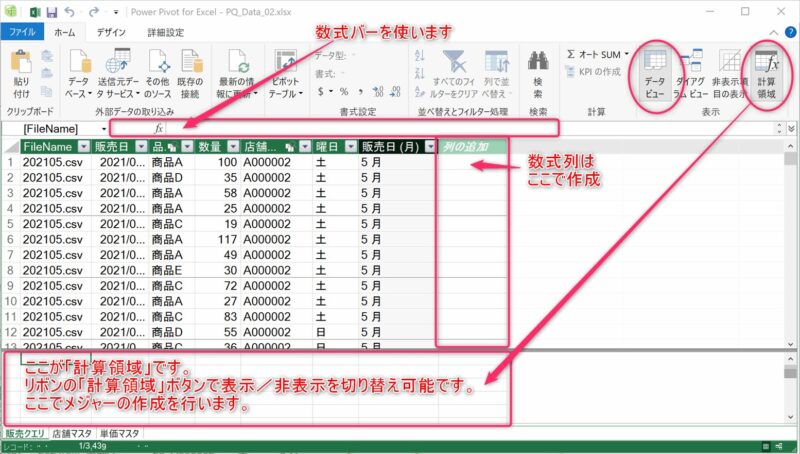This screenshot has width=800, height=454.
Task: Click the KPI の作成 button
Action: click(593, 72)
